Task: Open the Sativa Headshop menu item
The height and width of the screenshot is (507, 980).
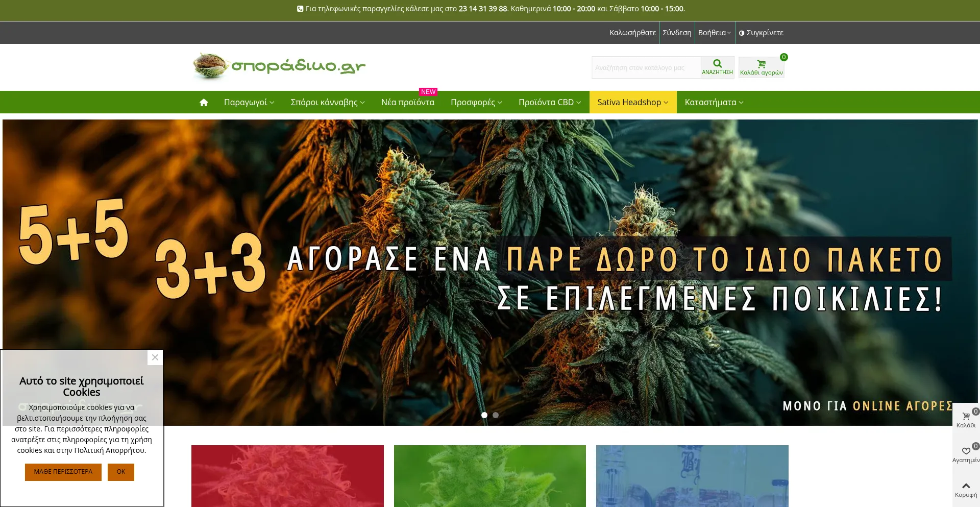Action: (x=632, y=103)
